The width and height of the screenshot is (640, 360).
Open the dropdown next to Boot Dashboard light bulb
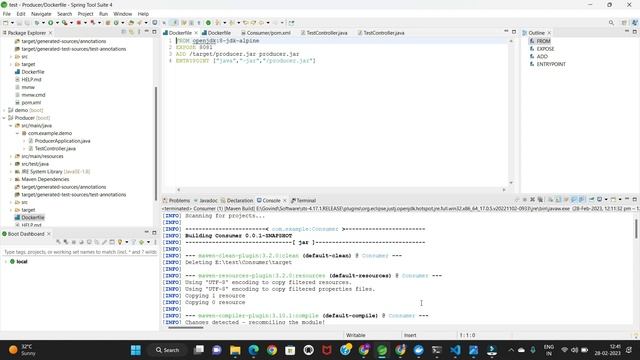[x=127, y=242]
